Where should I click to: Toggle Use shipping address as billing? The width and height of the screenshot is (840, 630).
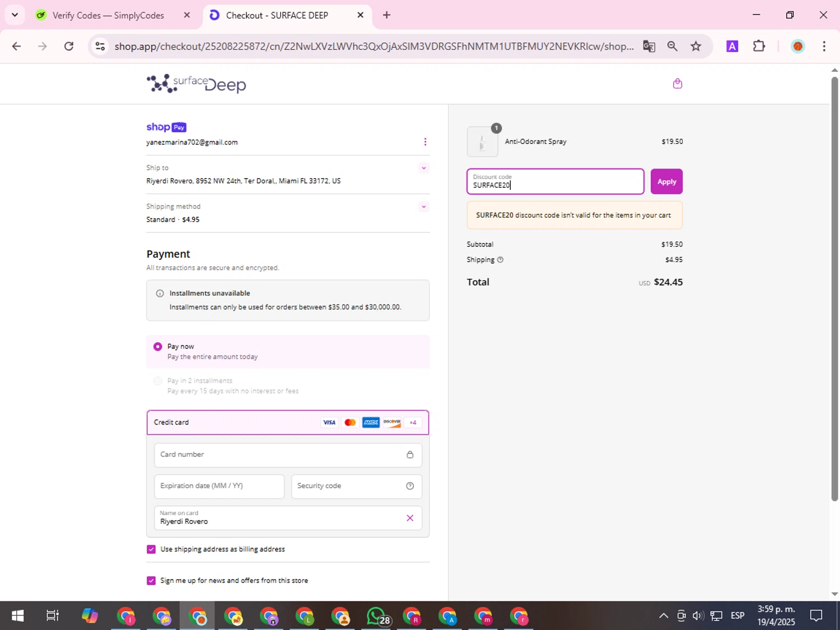[151, 549]
